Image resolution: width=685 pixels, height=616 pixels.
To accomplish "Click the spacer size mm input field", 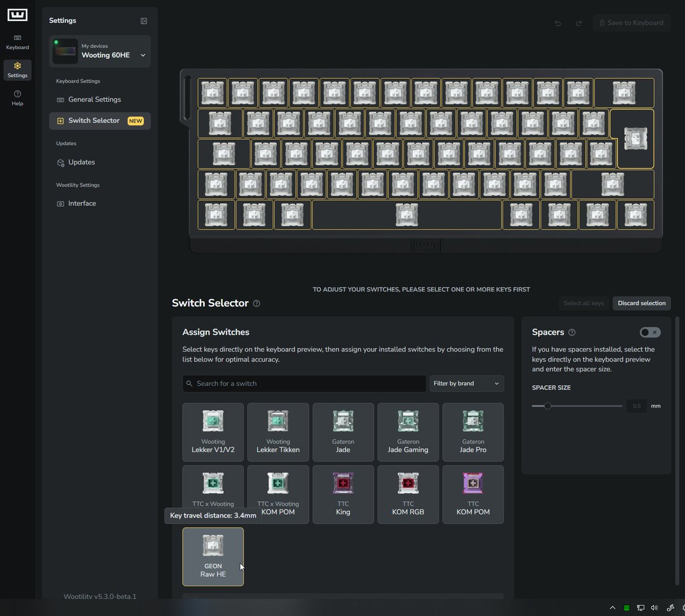I will click(x=636, y=406).
